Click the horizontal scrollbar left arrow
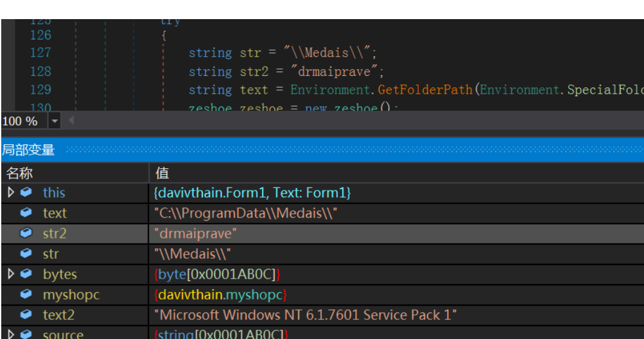 (x=71, y=121)
